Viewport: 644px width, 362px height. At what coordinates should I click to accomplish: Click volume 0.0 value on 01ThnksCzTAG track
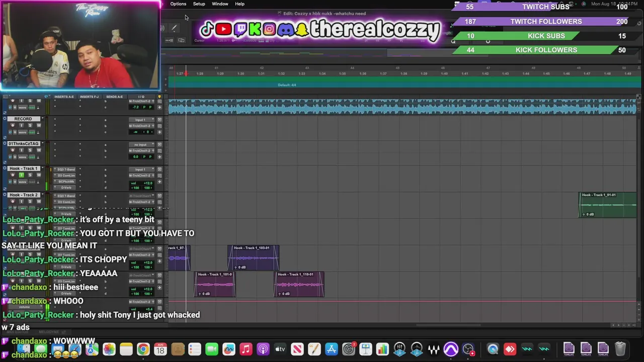(x=135, y=157)
